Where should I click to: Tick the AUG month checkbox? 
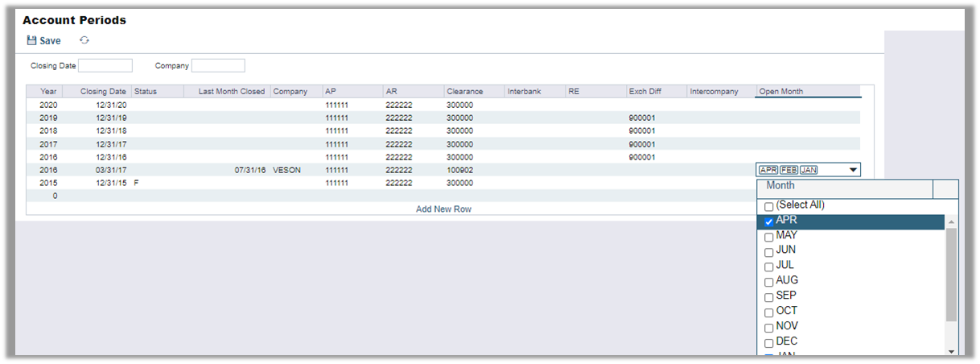tap(769, 283)
